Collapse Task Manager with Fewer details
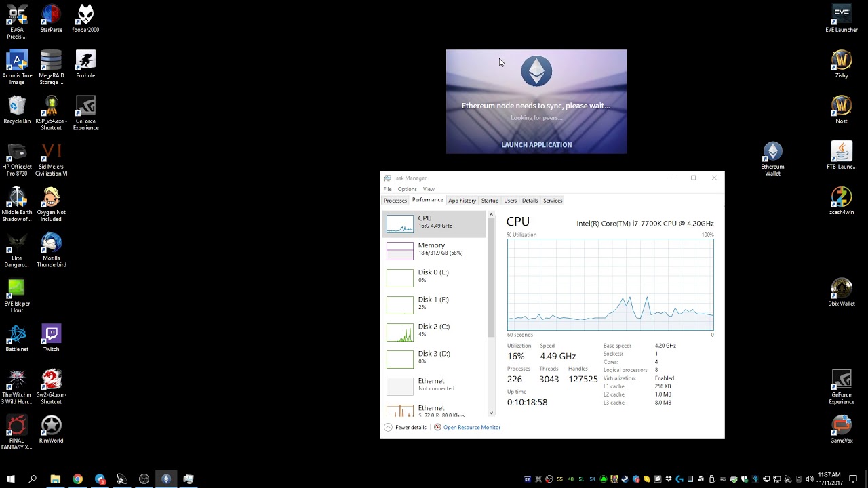This screenshot has height=488, width=868. point(406,427)
